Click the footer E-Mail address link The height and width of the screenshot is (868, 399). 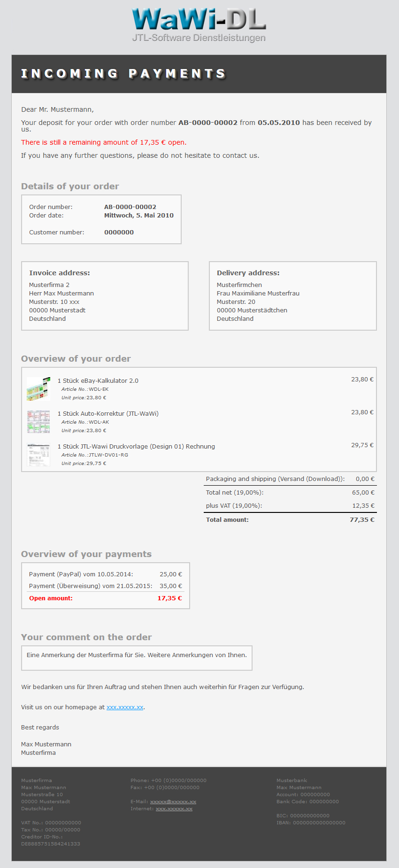click(x=173, y=802)
